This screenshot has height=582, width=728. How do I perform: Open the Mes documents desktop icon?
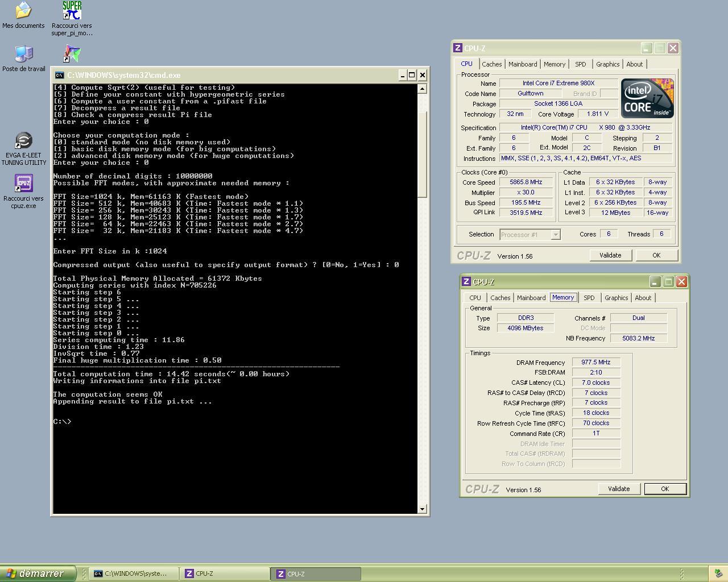coord(23,10)
